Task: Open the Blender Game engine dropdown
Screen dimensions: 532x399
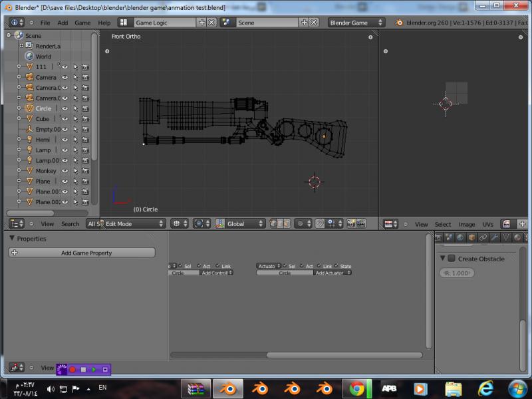Action: coord(356,23)
